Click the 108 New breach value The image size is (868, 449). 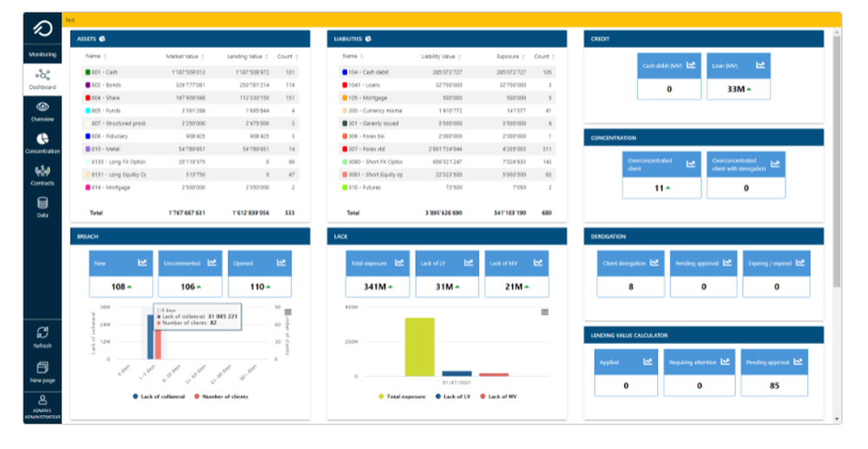click(x=118, y=287)
